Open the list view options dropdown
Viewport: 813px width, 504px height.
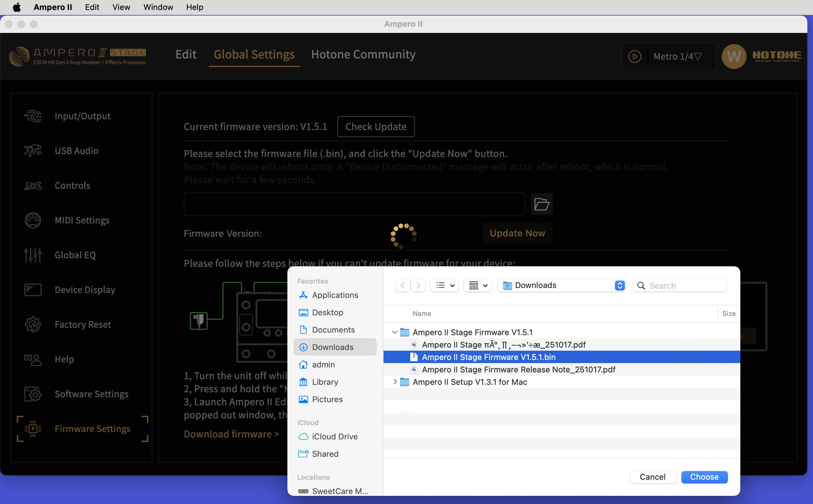coord(444,285)
